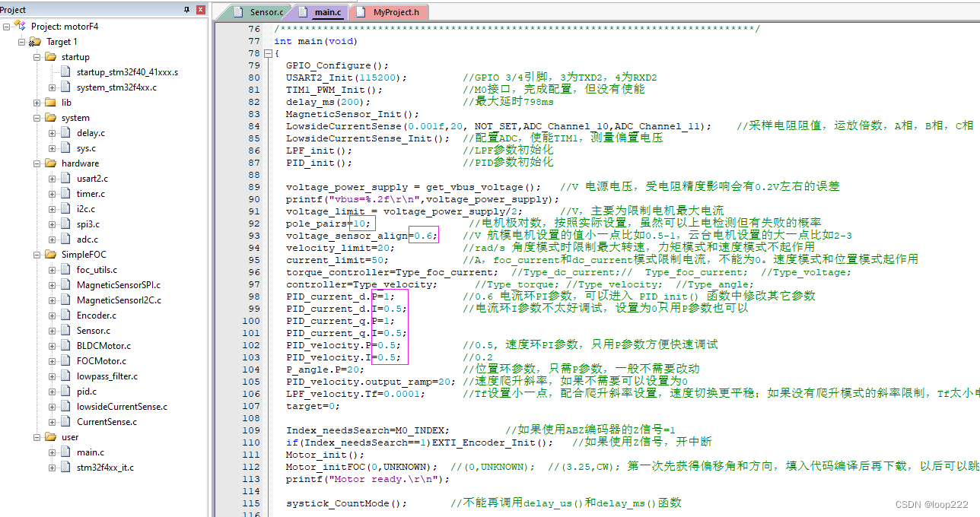Collapse the Project: motorF4 root node
Viewport: 980px width, 517px height.
coord(7,27)
